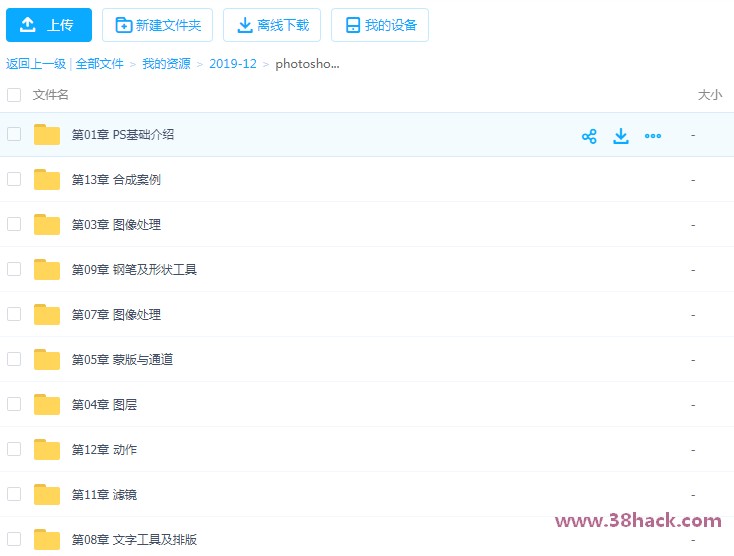Image resolution: width=734 pixels, height=556 pixels.
Task: Sort by 大小 column header
Action: tap(710, 95)
